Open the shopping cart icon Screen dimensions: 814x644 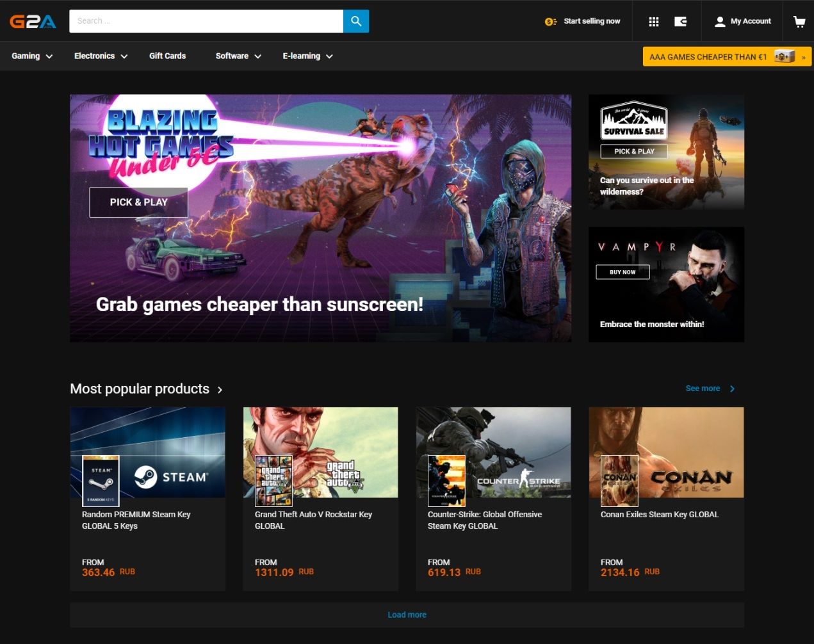799,22
